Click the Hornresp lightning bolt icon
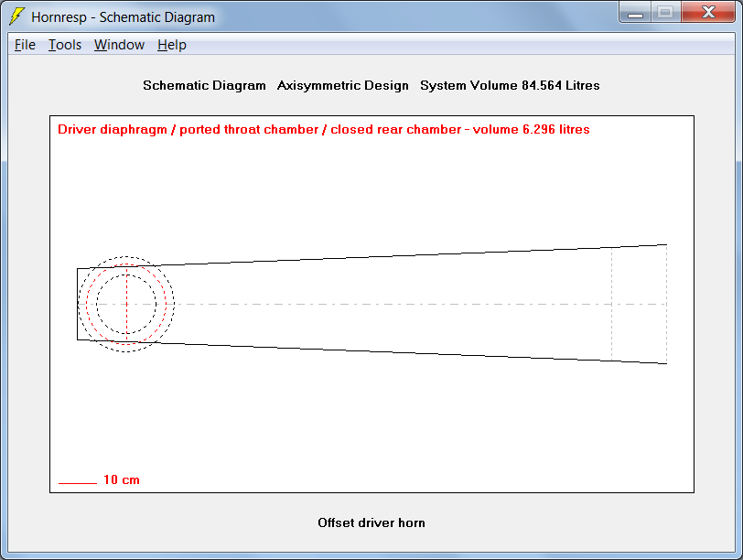The height and width of the screenshot is (560, 743). pos(16,16)
